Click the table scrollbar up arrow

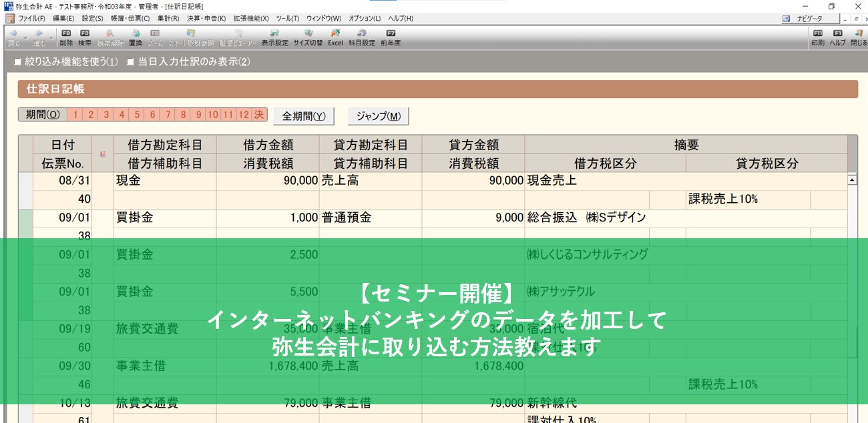click(x=852, y=180)
